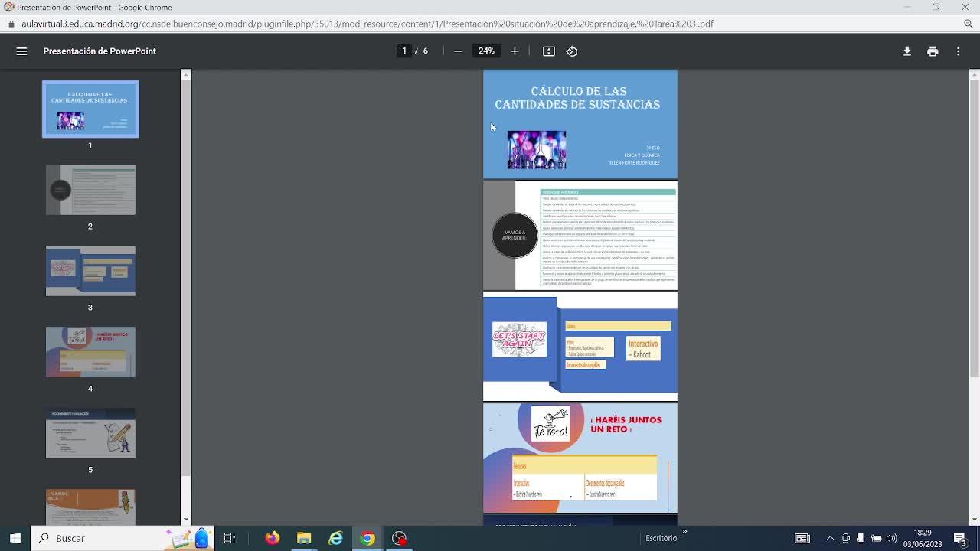
Task: Show page 5 thumbnail
Action: tap(90, 433)
